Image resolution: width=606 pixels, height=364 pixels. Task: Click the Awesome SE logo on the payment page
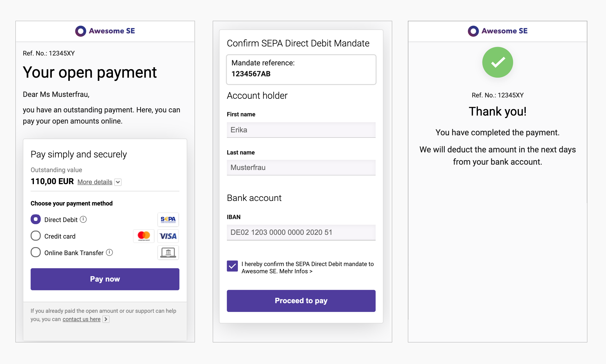tap(105, 31)
